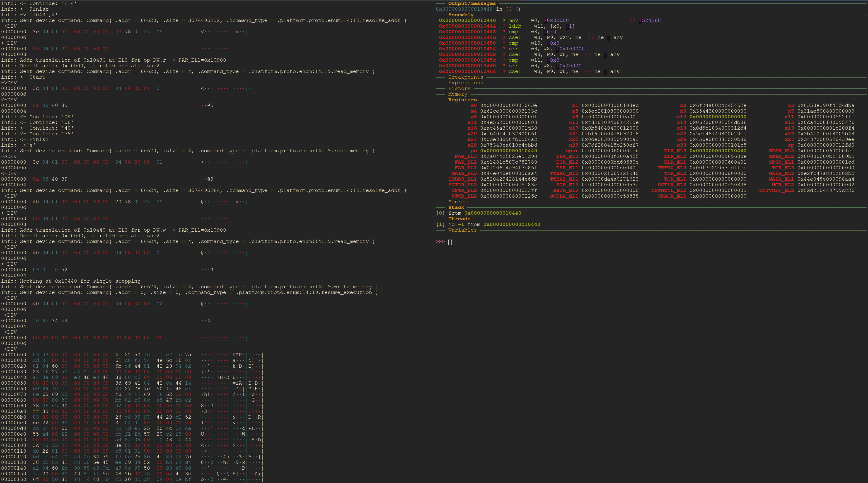The width and height of the screenshot is (868, 483).
Task: Click the Source section header
Action: (x=458, y=202)
